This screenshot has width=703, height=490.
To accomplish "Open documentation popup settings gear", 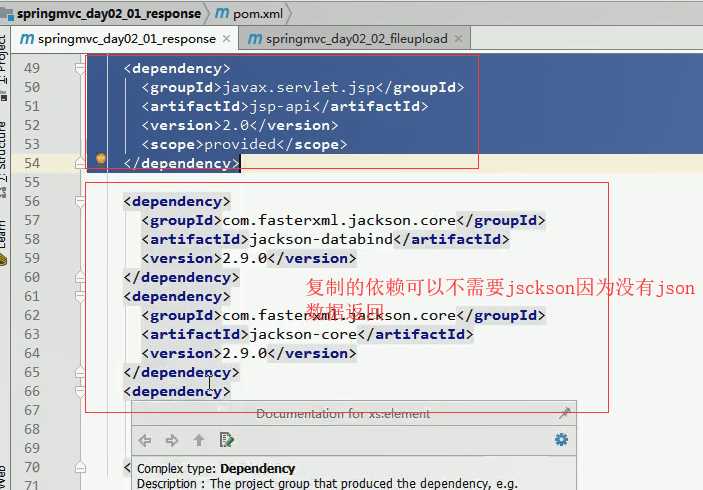I will 561,439.
